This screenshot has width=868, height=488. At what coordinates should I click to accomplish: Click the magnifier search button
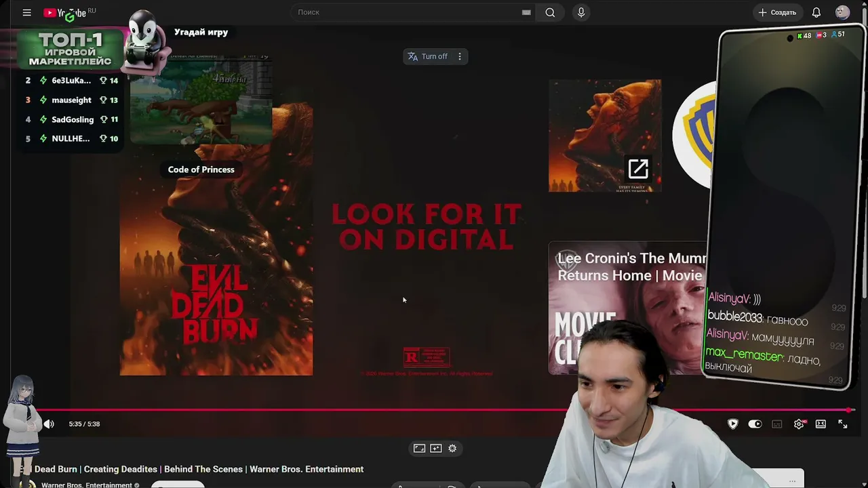[x=550, y=12]
